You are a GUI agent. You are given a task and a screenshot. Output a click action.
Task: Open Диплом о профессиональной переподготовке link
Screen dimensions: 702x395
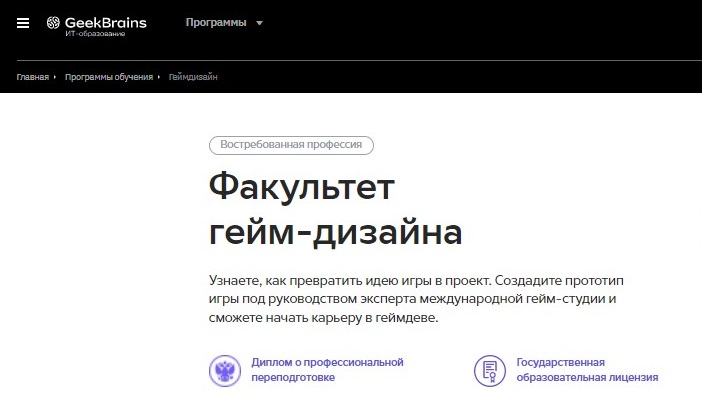[x=327, y=369]
